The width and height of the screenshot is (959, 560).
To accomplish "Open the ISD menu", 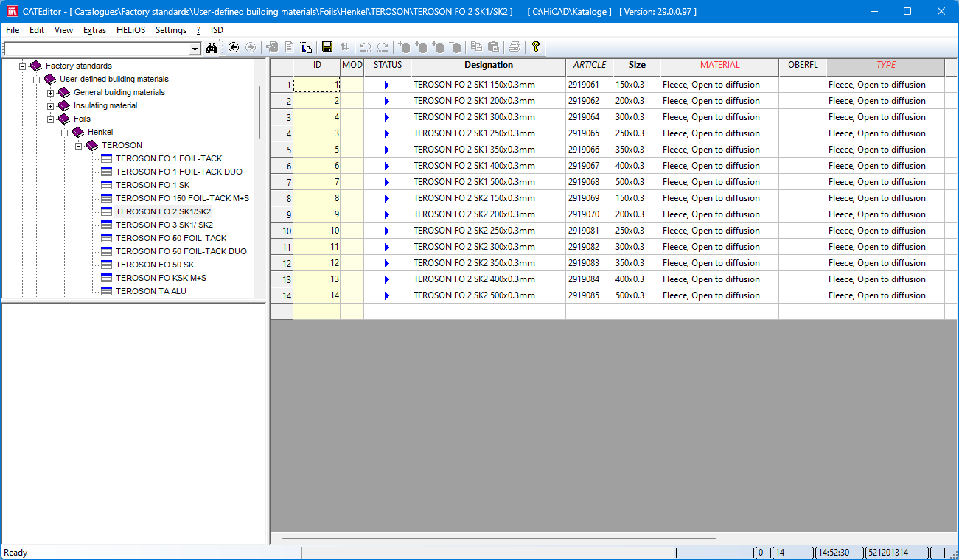I will (x=217, y=30).
